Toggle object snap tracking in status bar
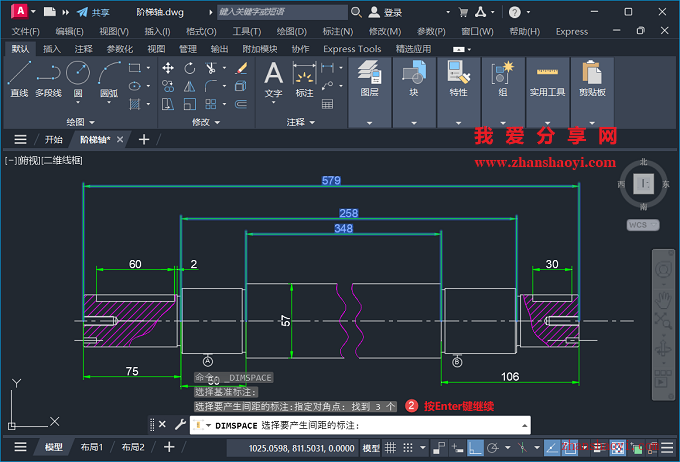 pos(552,448)
